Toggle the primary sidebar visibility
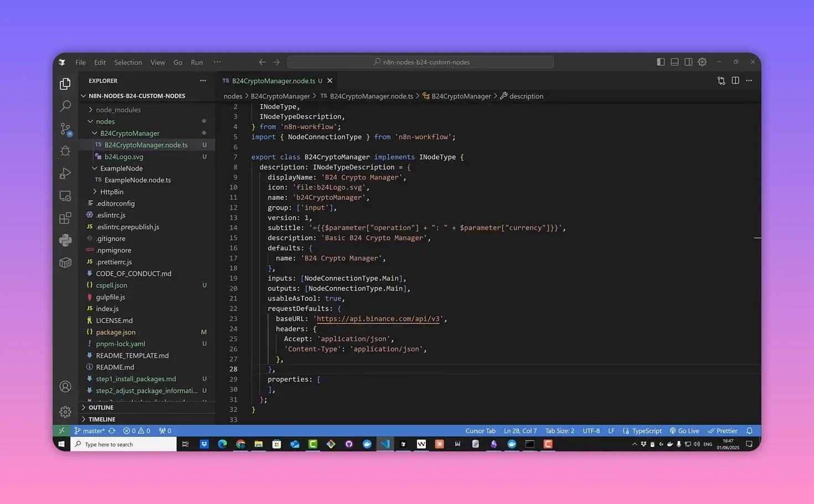Viewport: 814px width, 504px height. point(661,62)
